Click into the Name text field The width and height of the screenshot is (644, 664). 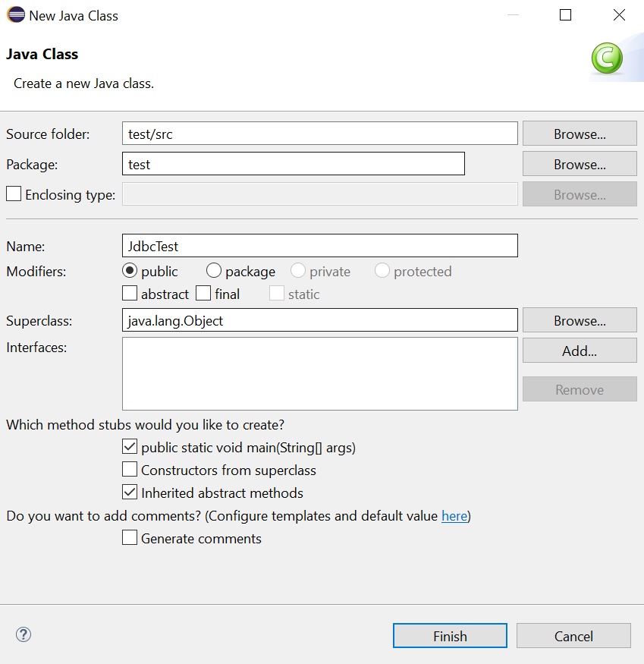coord(319,246)
